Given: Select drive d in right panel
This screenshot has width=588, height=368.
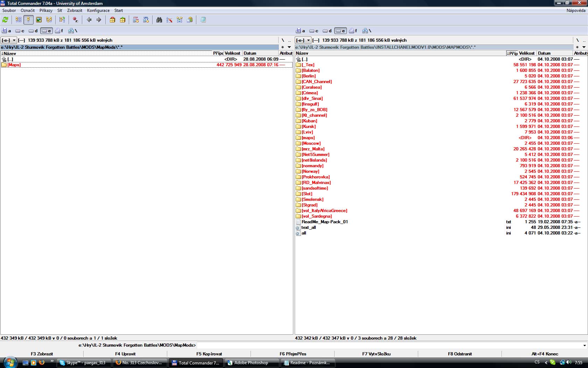Looking at the screenshot, I should pos(327,31).
